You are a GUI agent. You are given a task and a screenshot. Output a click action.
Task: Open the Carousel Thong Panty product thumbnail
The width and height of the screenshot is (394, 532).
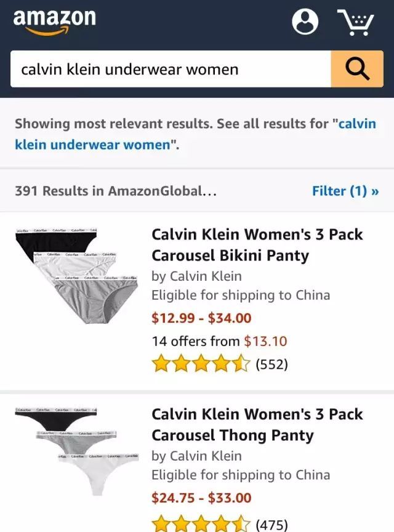pyautogui.click(x=77, y=451)
